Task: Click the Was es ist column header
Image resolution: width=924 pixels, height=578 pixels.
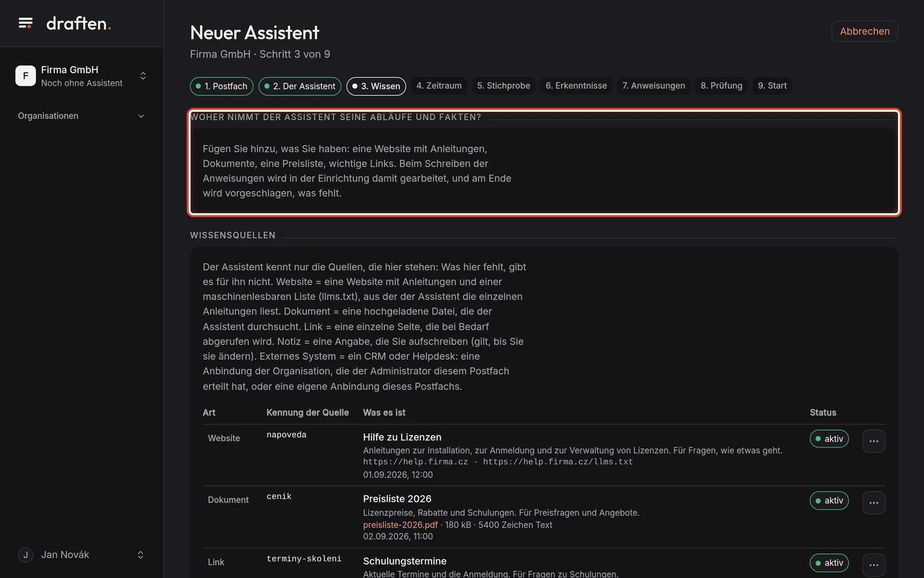Action: click(384, 412)
